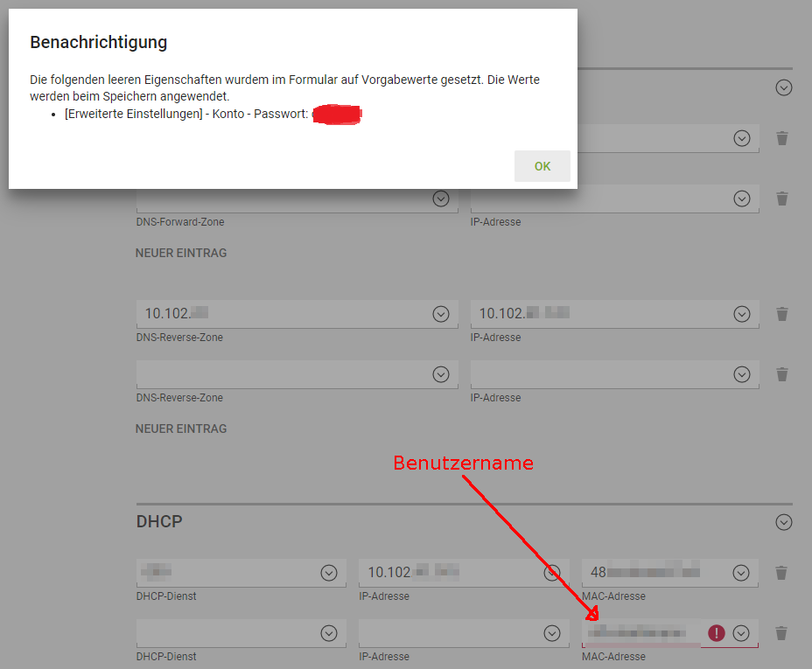Collapse the DHCP section
The width and height of the screenshot is (812, 669).
pos(784,522)
